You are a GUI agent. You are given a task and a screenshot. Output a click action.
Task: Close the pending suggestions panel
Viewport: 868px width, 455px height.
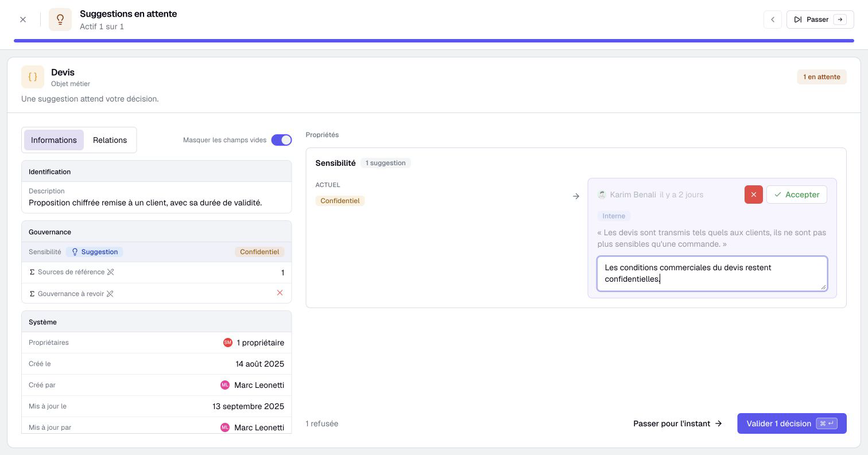click(x=23, y=20)
